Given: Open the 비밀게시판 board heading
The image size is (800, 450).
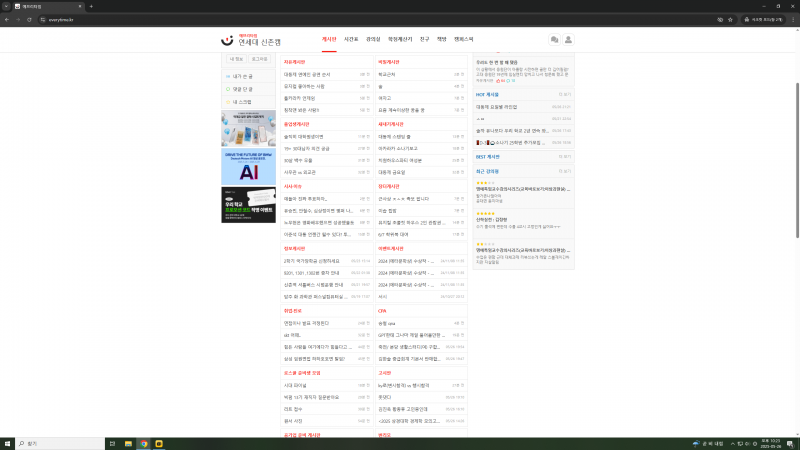Looking at the screenshot, I should tap(389, 62).
